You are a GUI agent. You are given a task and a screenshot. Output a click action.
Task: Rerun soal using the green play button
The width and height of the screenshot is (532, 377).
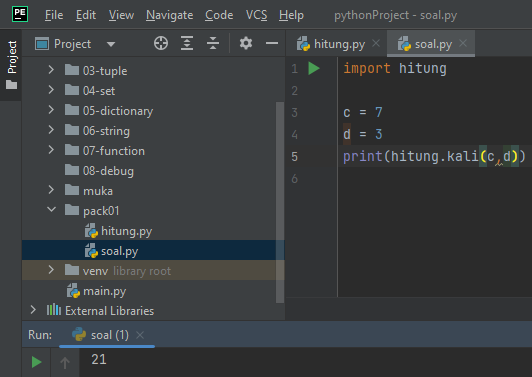click(x=36, y=362)
